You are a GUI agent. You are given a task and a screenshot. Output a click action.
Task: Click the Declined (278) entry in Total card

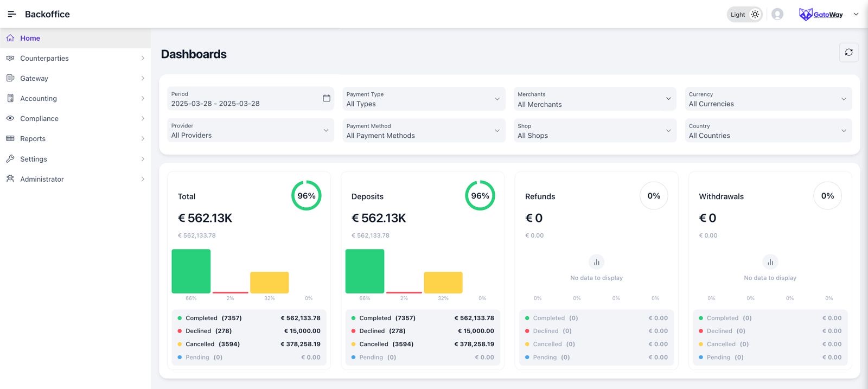tap(208, 331)
